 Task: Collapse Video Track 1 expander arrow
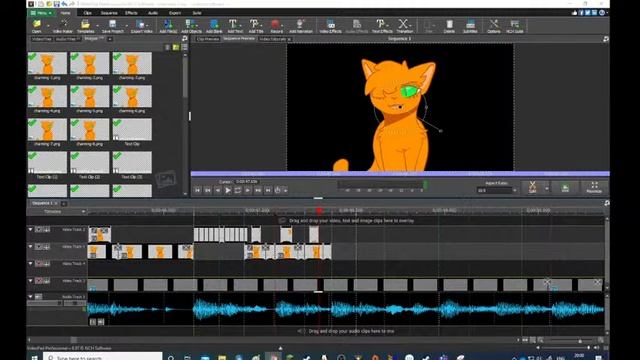(30, 247)
